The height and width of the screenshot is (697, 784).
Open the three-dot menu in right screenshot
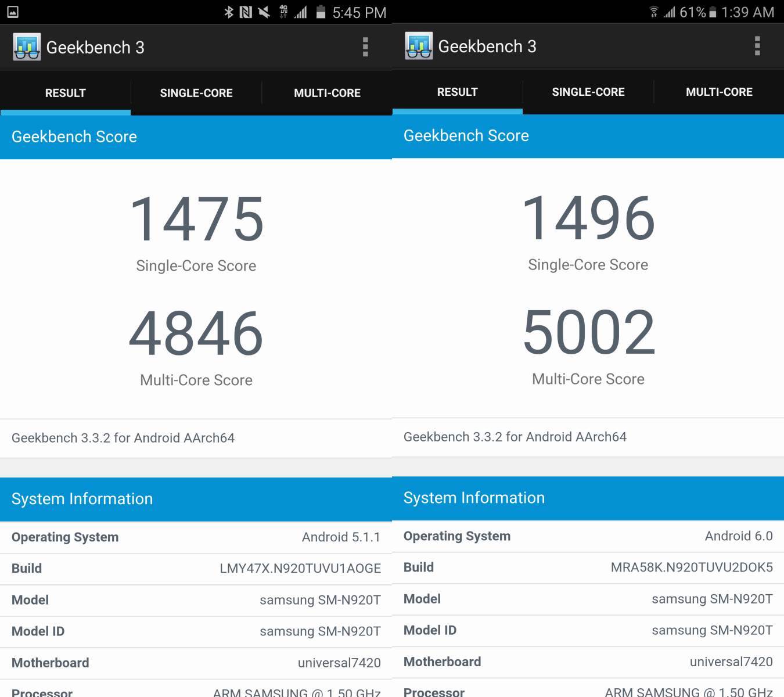point(757,46)
